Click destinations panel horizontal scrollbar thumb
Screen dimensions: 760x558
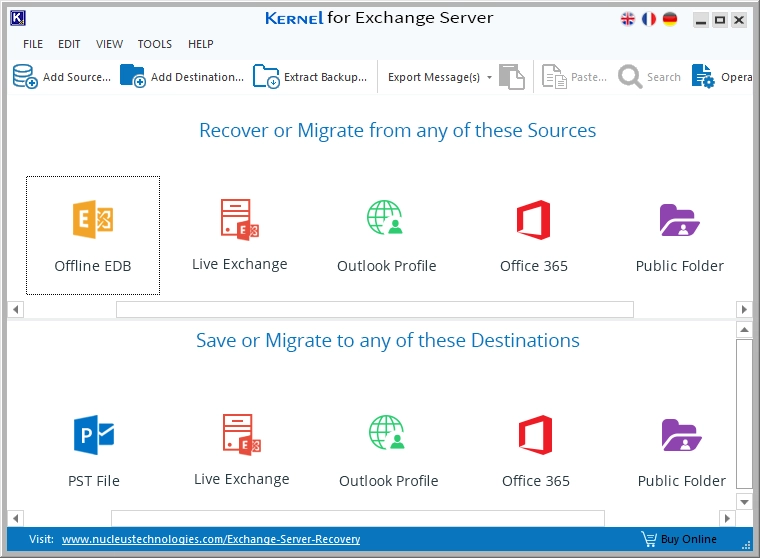(358, 518)
